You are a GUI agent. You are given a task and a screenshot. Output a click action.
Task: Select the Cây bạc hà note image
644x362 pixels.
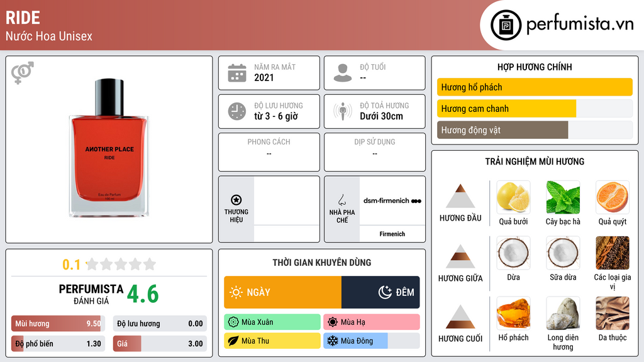click(563, 197)
